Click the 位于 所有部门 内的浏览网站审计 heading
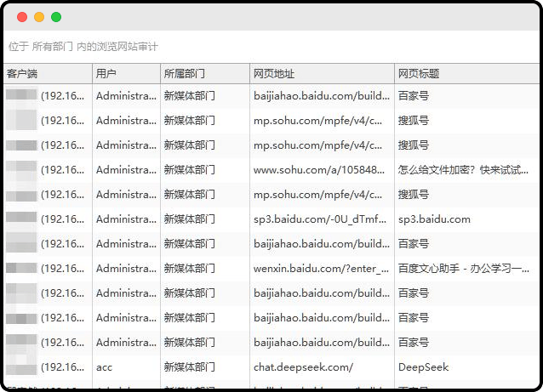 click(83, 47)
